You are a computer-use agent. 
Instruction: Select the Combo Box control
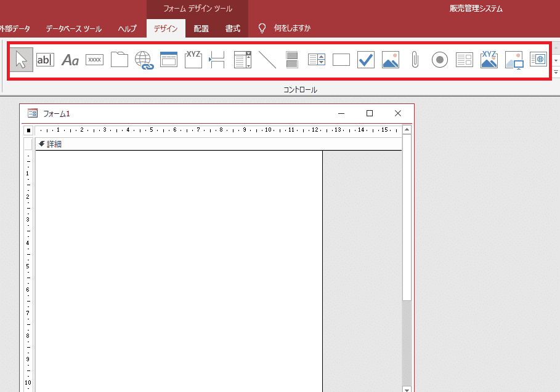[243, 60]
